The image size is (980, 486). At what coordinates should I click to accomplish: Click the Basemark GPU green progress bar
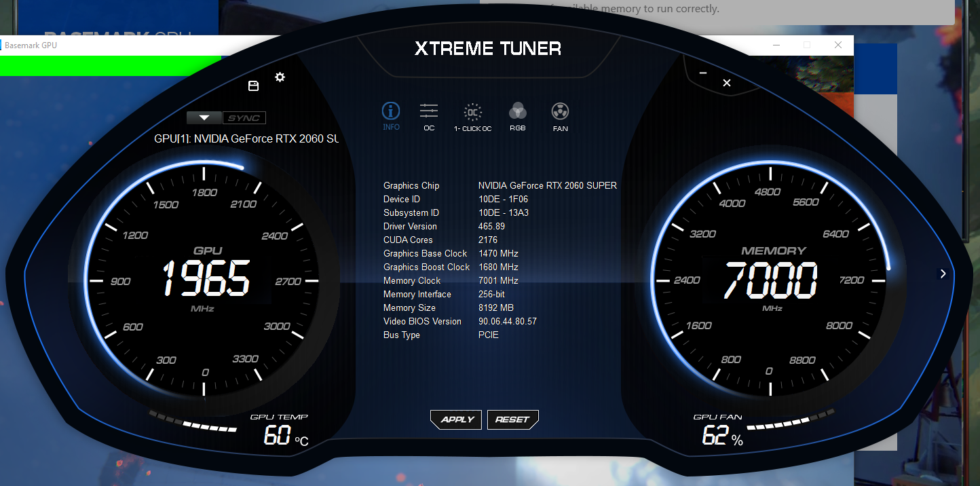(111, 65)
